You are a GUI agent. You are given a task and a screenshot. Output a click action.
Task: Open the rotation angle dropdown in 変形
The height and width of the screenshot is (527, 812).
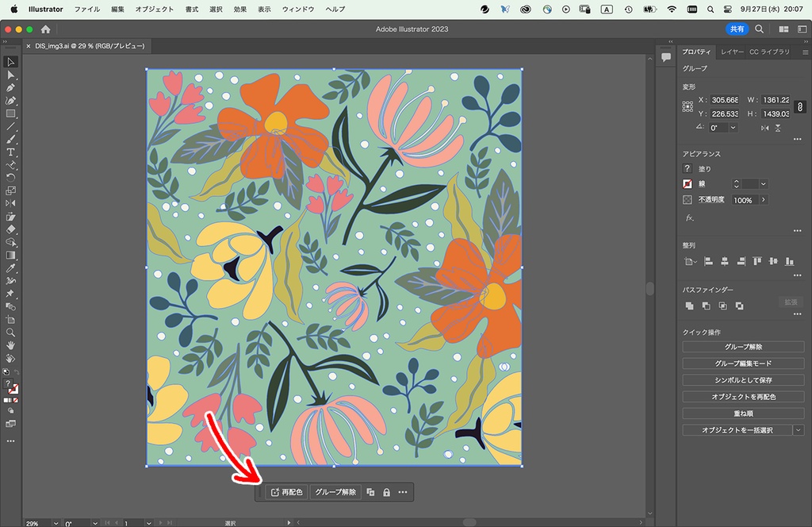tap(733, 128)
